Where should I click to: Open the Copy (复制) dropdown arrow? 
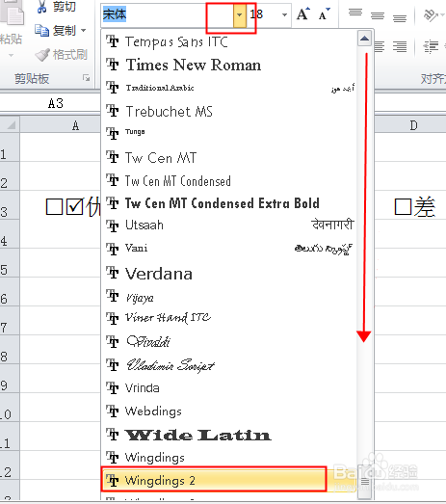click(84, 31)
